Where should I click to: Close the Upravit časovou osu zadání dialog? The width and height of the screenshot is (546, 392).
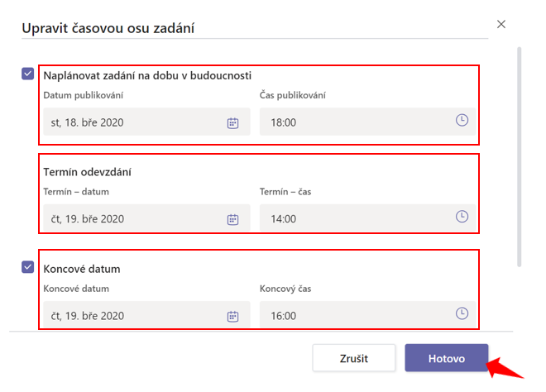pyautogui.click(x=501, y=24)
